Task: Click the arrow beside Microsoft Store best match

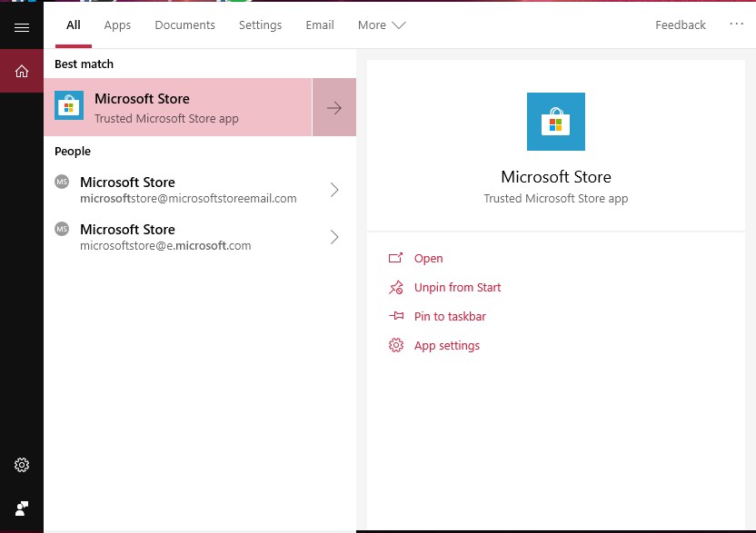Action: click(x=334, y=107)
